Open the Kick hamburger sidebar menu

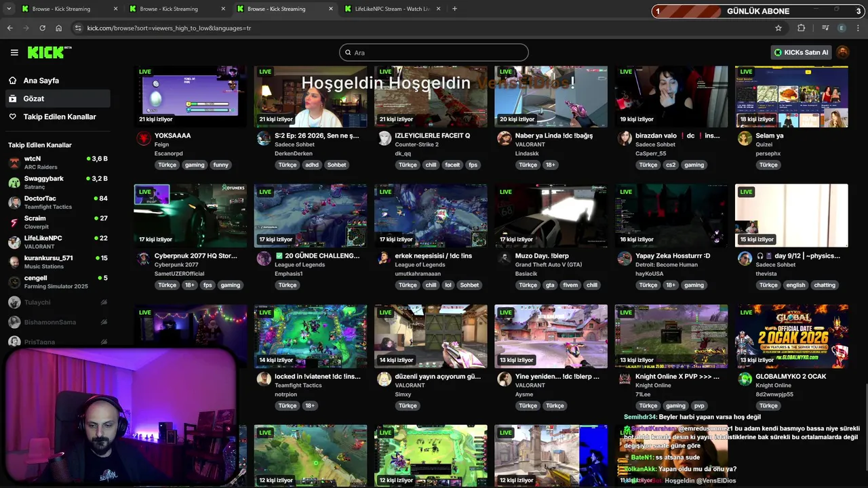14,52
